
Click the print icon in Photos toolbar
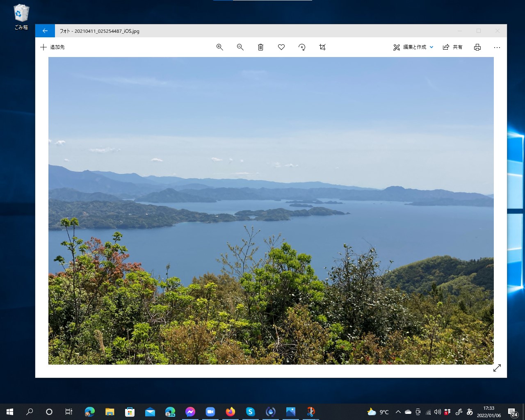pyautogui.click(x=477, y=47)
